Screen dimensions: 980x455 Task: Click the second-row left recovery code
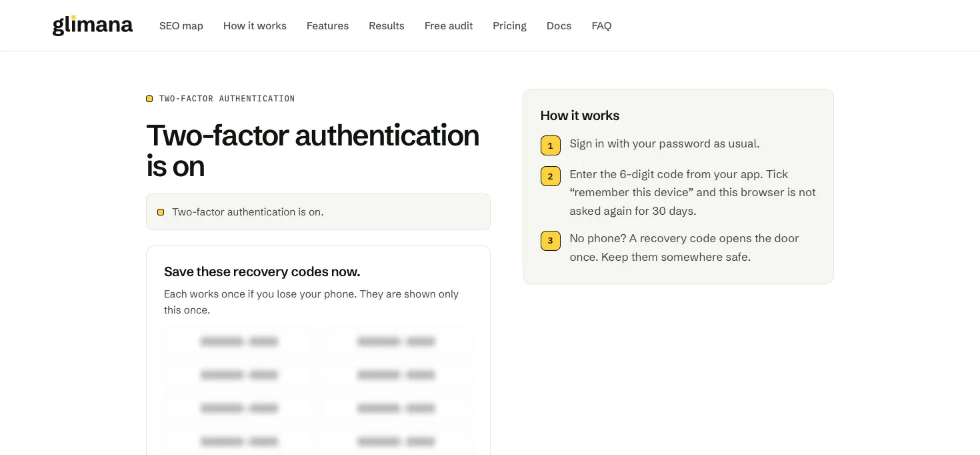[x=239, y=375]
